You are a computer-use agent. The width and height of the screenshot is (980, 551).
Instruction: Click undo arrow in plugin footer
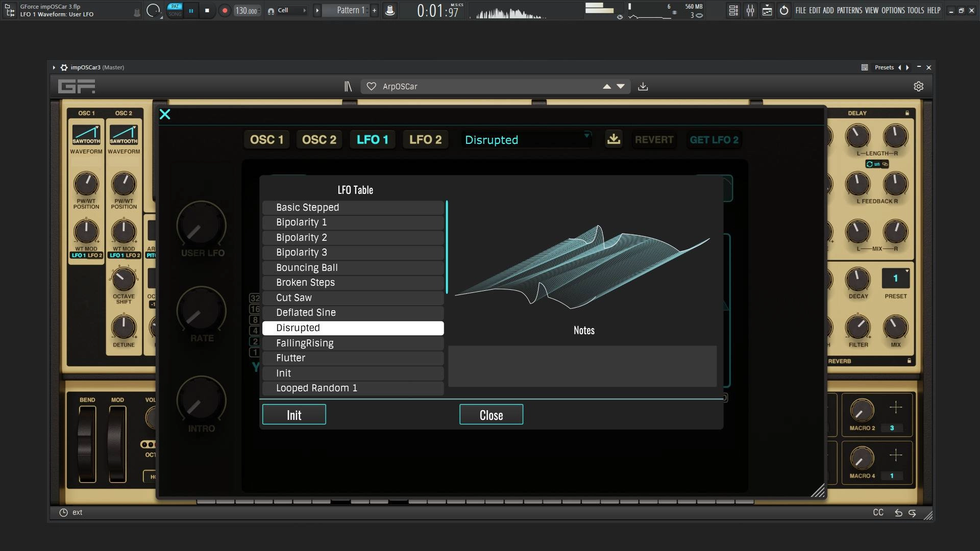898,513
